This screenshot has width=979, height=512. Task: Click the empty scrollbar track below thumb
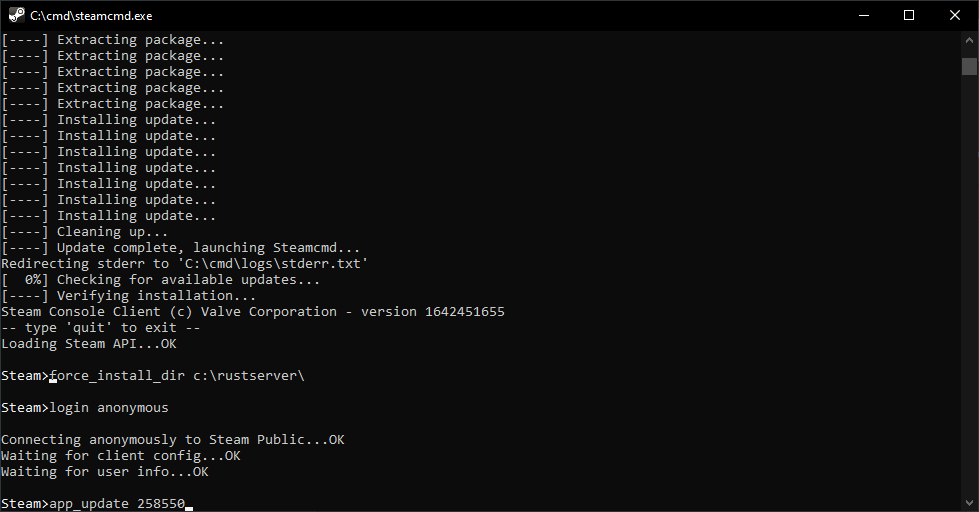coord(969,300)
